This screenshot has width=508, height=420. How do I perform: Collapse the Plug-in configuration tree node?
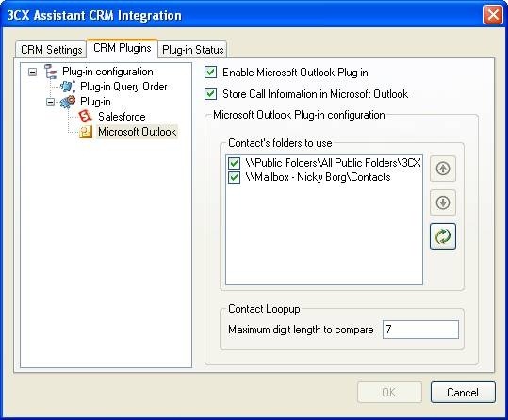32,72
